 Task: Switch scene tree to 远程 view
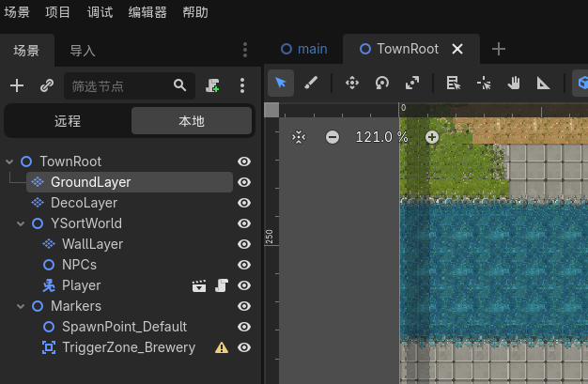coord(68,121)
